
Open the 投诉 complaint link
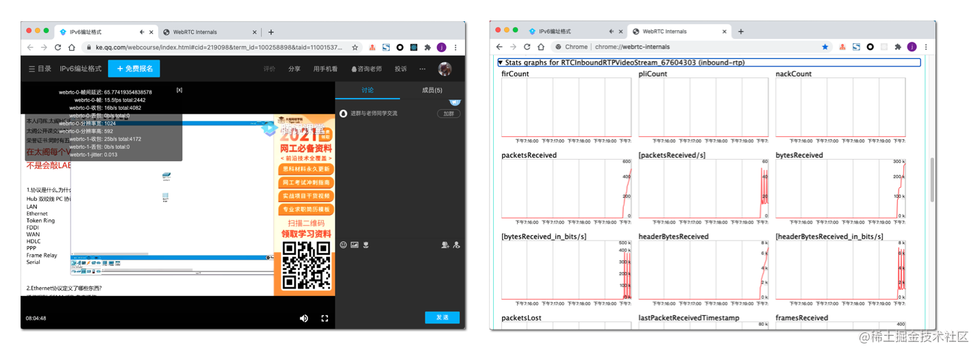pyautogui.click(x=401, y=69)
